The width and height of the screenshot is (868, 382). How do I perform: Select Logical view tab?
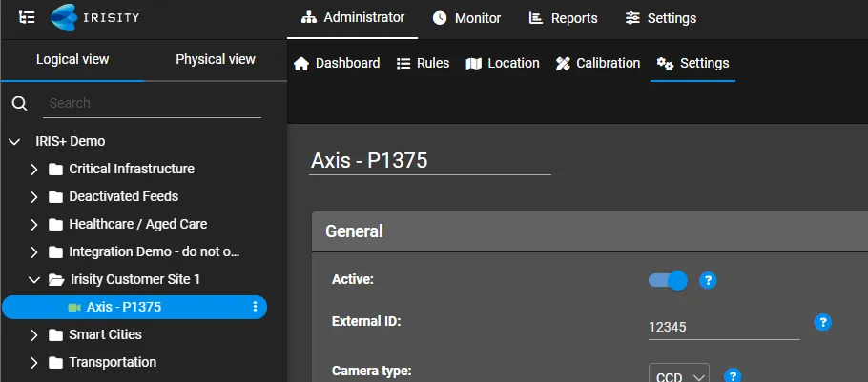coord(72,59)
